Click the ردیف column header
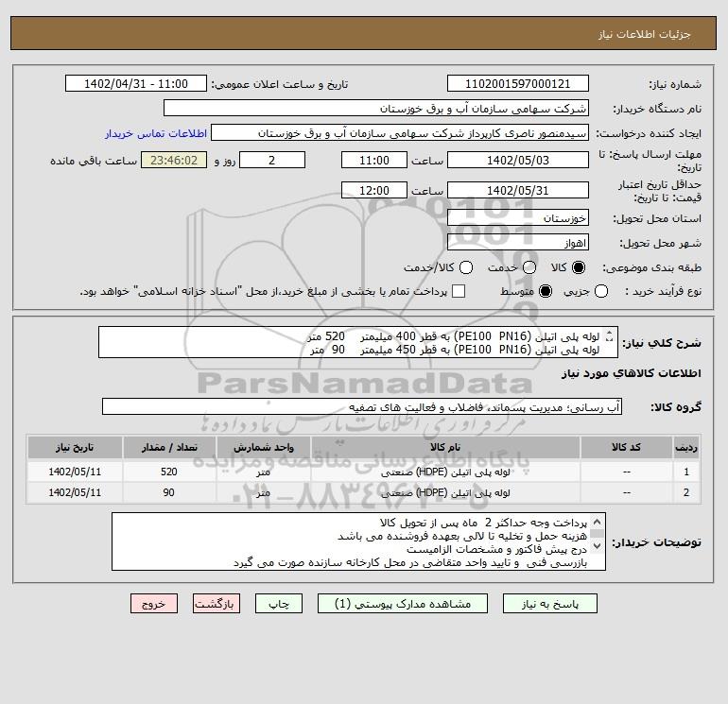This screenshot has height=704, width=728. coord(686,447)
